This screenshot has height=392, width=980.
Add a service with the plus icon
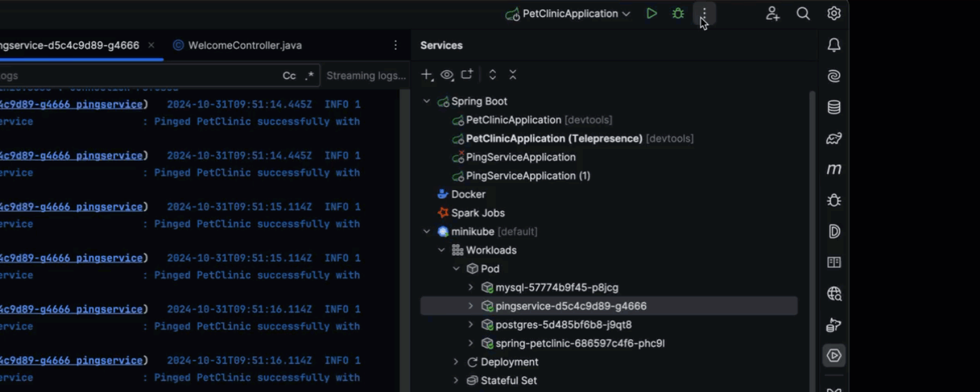427,75
